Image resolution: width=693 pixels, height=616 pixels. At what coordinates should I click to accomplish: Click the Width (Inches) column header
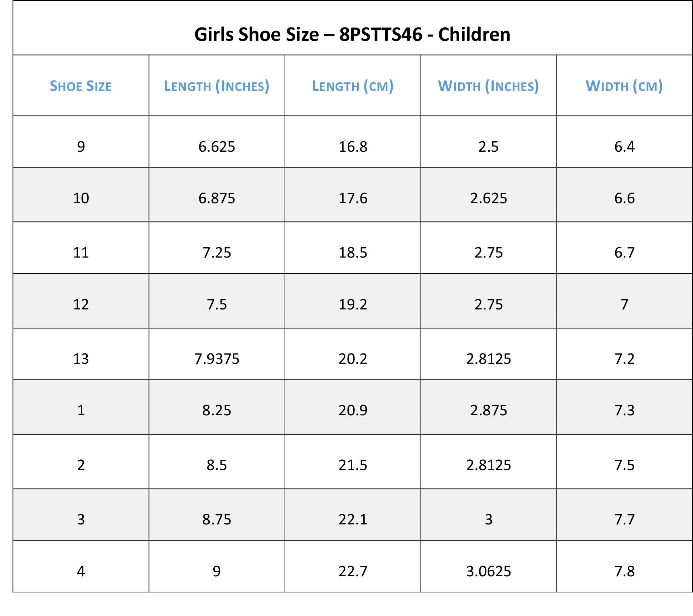pyautogui.click(x=488, y=86)
